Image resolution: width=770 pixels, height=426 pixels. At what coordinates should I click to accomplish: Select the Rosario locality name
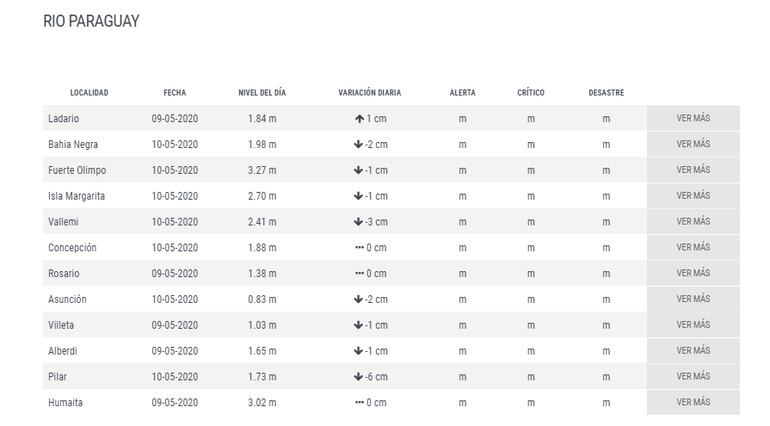coord(64,274)
